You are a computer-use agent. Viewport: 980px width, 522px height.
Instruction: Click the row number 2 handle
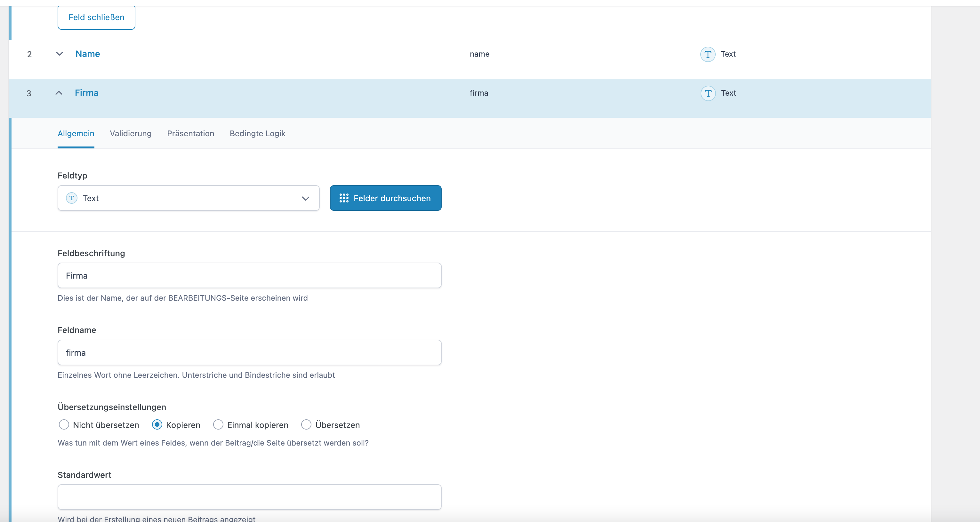[29, 54]
